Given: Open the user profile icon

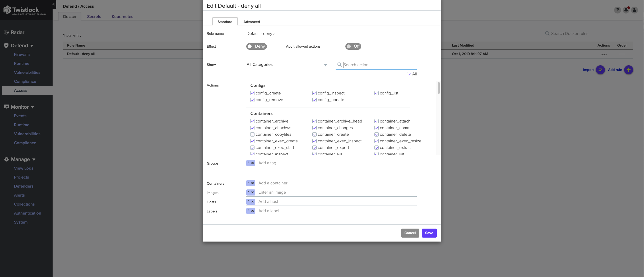Looking at the screenshot, I should pos(634,10).
